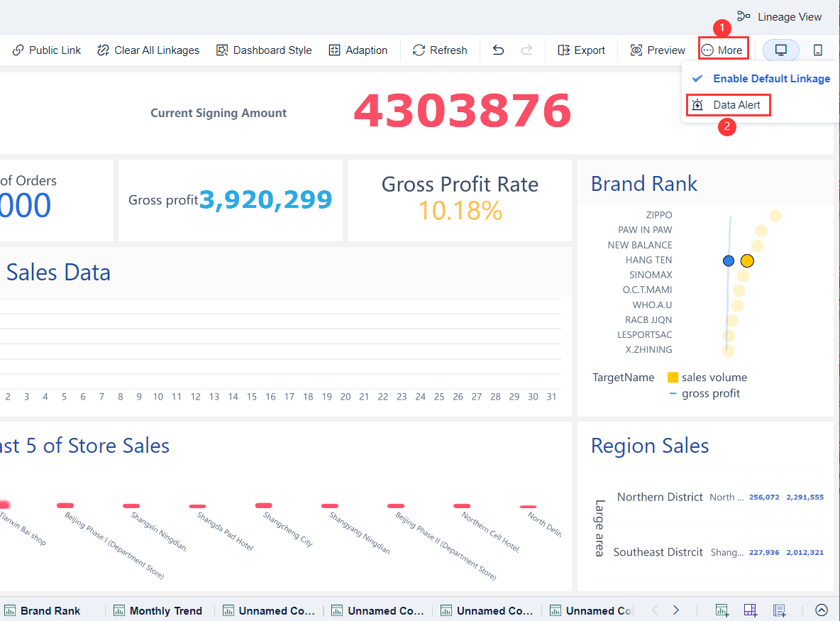Expand next tabs with right arrow
The height and width of the screenshot is (621, 840).
pyautogui.click(x=675, y=610)
